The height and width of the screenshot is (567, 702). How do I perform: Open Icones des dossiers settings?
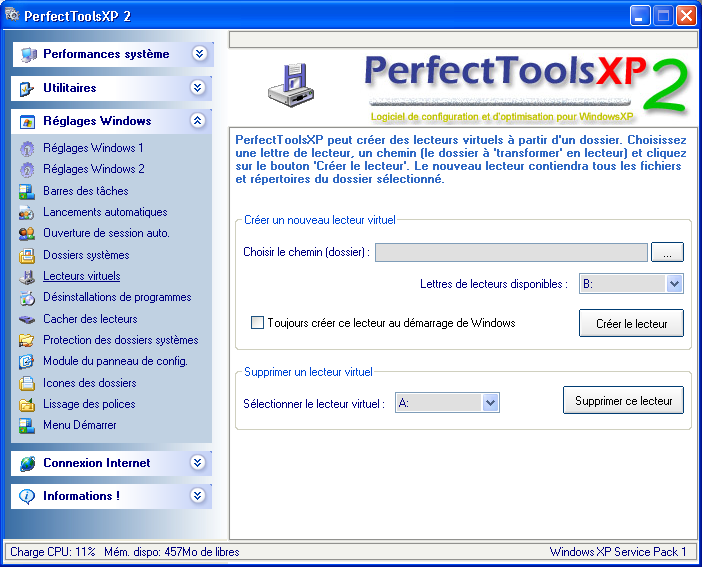tap(90, 383)
